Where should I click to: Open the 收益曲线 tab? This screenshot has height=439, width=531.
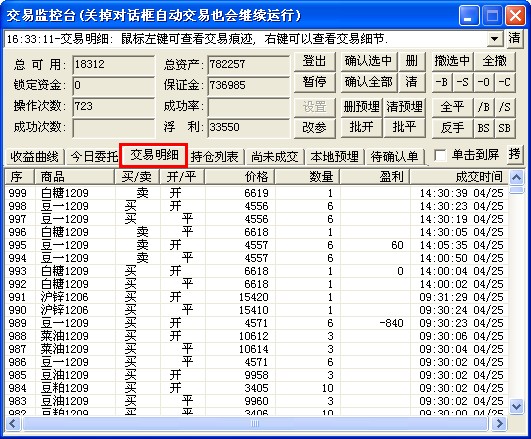point(35,157)
